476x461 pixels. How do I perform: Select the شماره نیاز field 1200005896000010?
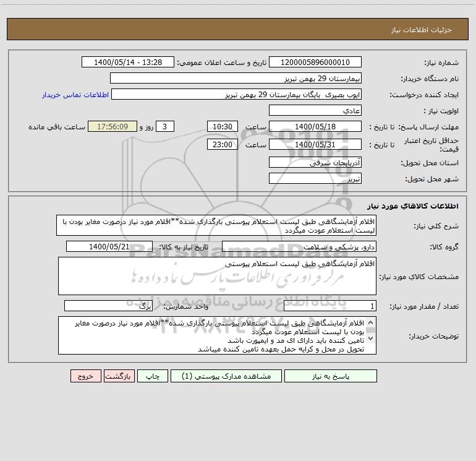tap(315, 62)
